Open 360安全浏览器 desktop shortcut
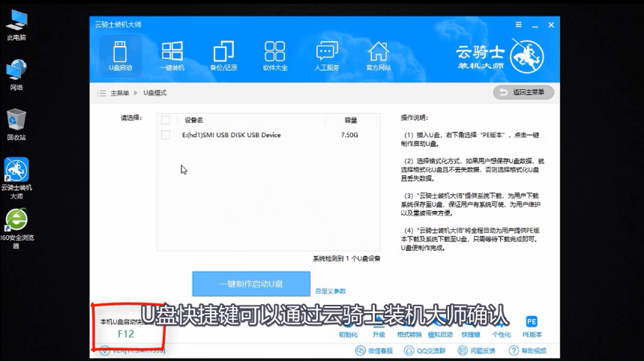This screenshot has height=361, width=644. tap(16, 229)
